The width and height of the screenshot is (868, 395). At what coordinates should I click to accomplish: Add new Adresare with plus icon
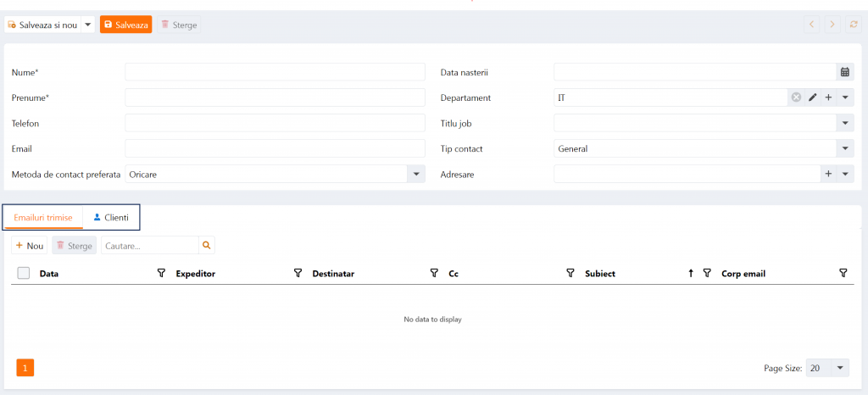(829, 174)
